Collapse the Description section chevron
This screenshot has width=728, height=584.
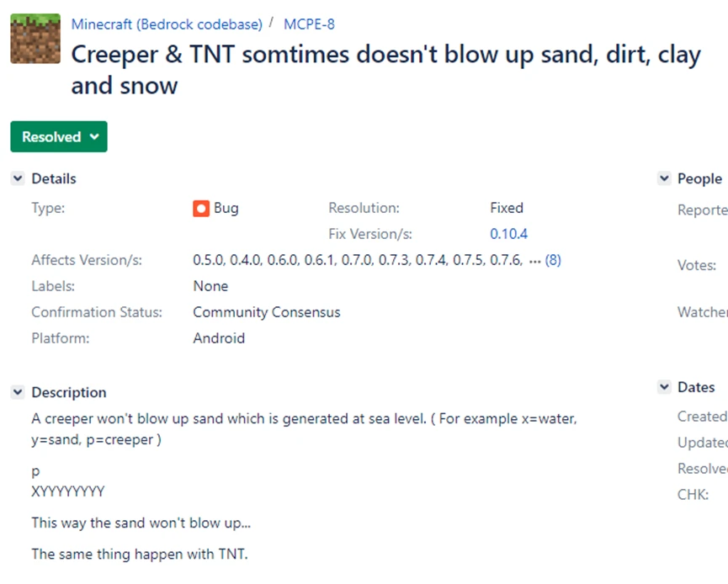(18, 392)
